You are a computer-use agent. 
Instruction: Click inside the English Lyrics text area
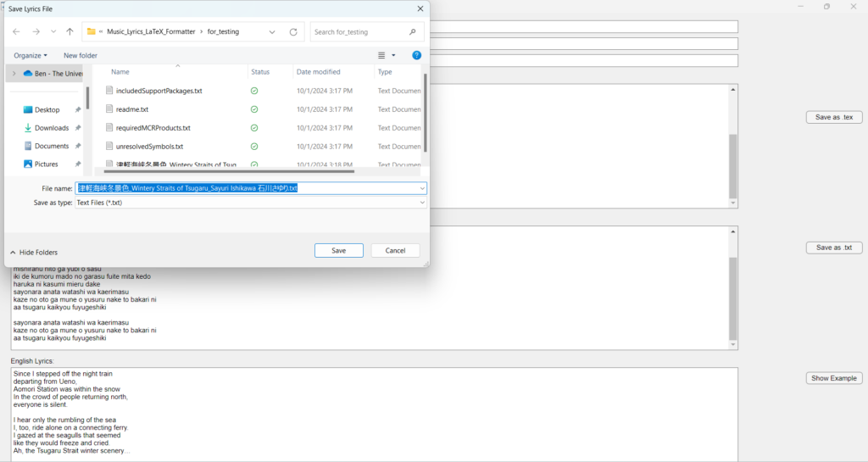[x=374, y=414]
